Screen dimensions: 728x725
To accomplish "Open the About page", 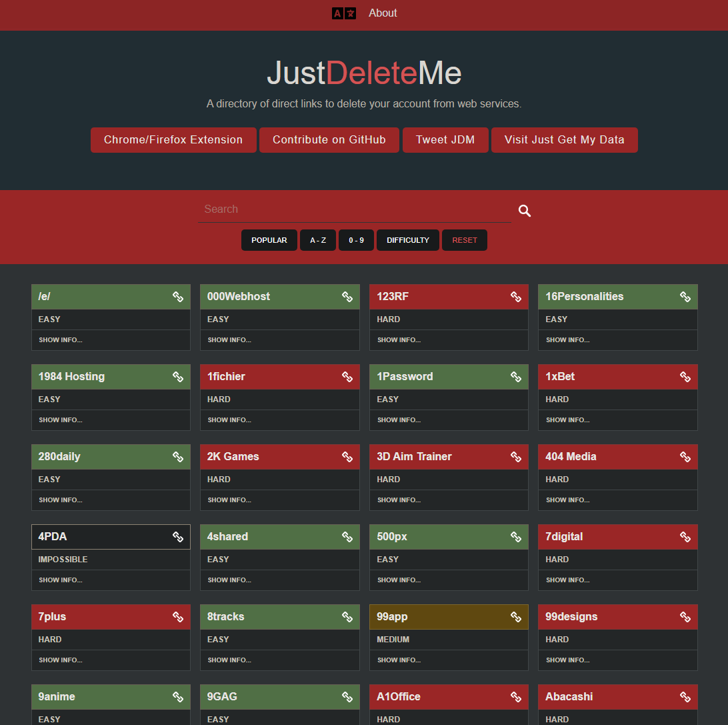I will coord(383,13).
